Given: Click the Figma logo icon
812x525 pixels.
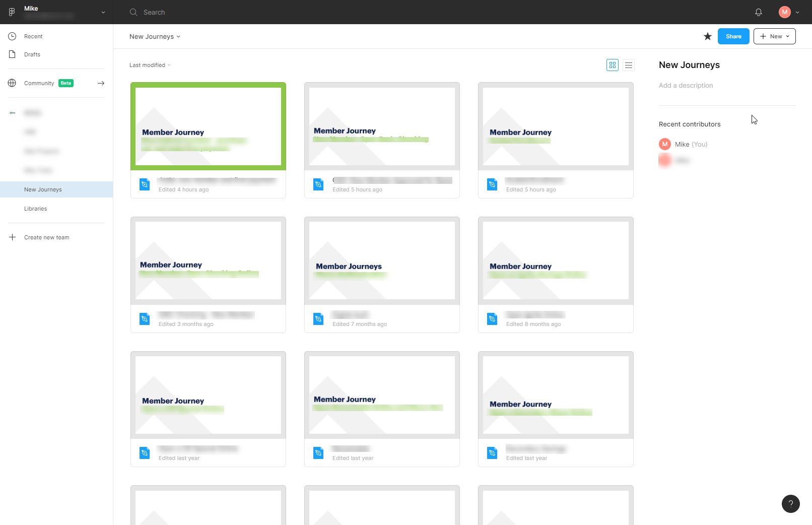Looking at the screenshot, I should point(12,12).
